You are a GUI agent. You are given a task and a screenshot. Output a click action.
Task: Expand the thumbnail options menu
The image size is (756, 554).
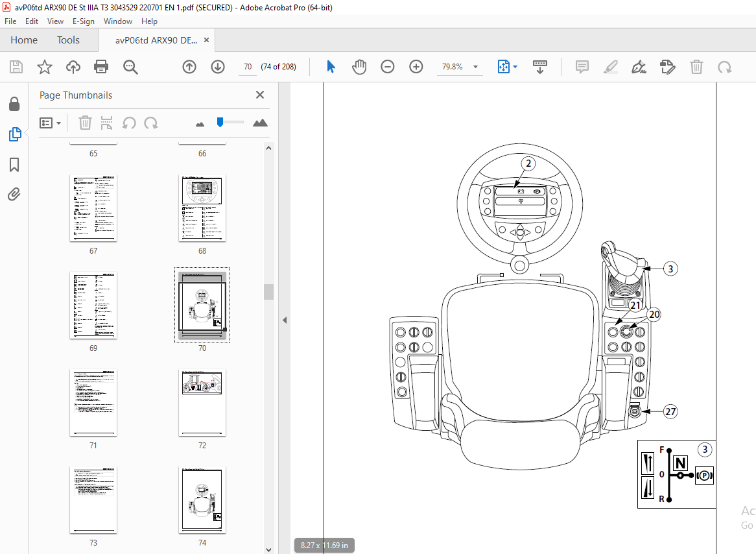coord(51,123)
